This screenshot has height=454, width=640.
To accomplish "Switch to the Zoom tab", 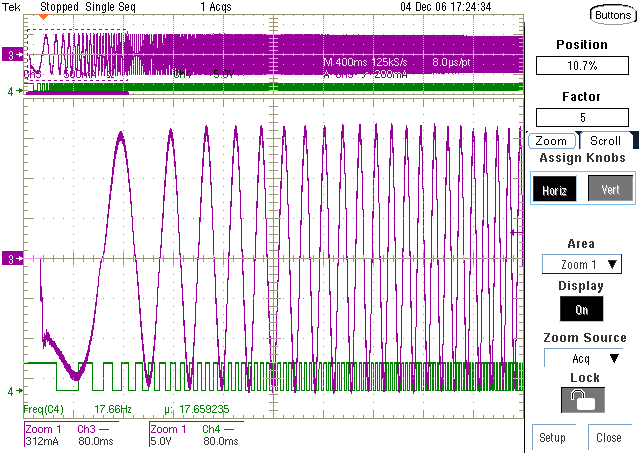I will coord(551,141).
